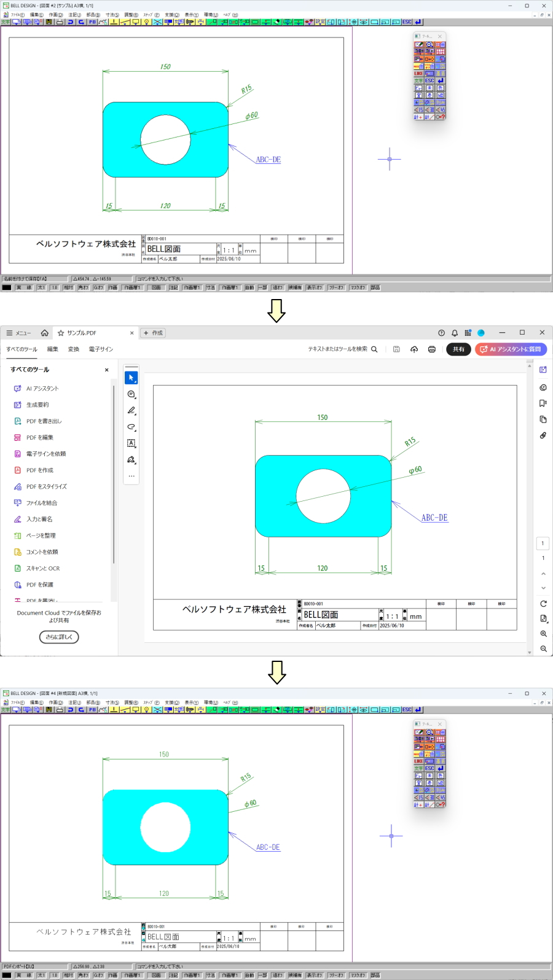553x980 pixels.
Task: Click the black 共有 button
Action: click(458, 349)
